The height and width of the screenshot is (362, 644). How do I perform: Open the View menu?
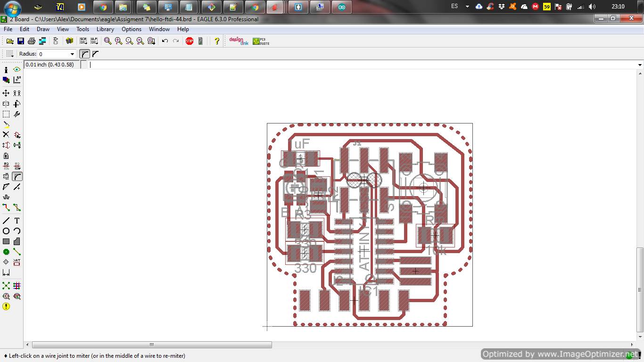tap(63, 29)
